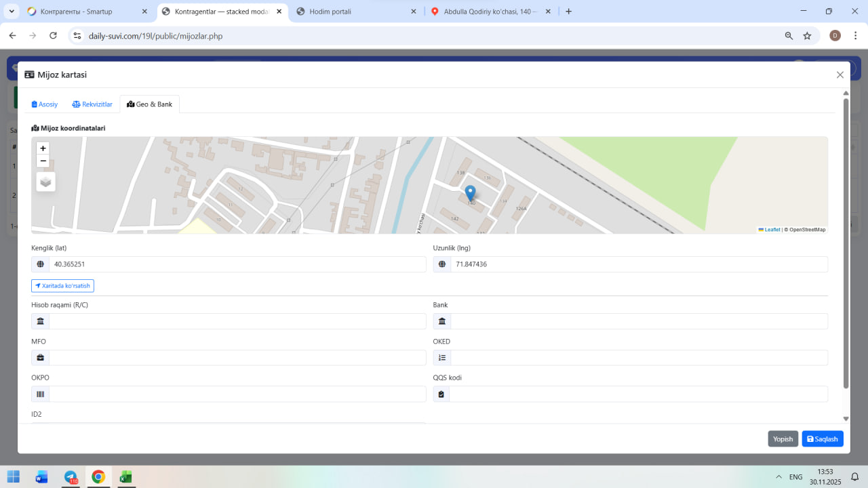Show hidden system tray icons
The image size is (868, 488).
pyautogui.click(x=778, y=476)
